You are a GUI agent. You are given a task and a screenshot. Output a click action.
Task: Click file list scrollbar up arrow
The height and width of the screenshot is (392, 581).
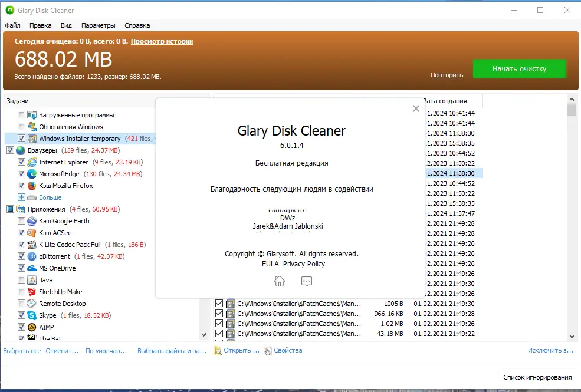[572, 99]
